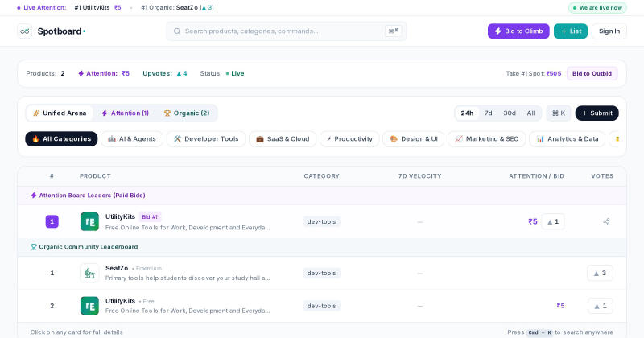Screen dimensions: 644x338
Task: Open the share icon for UtilityKits bid row
Action: click(606, 222)
